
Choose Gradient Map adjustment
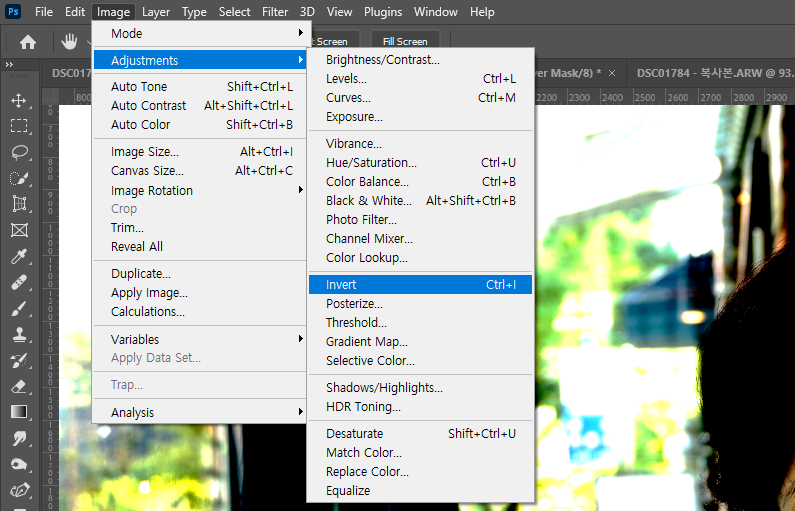point(420,341)
